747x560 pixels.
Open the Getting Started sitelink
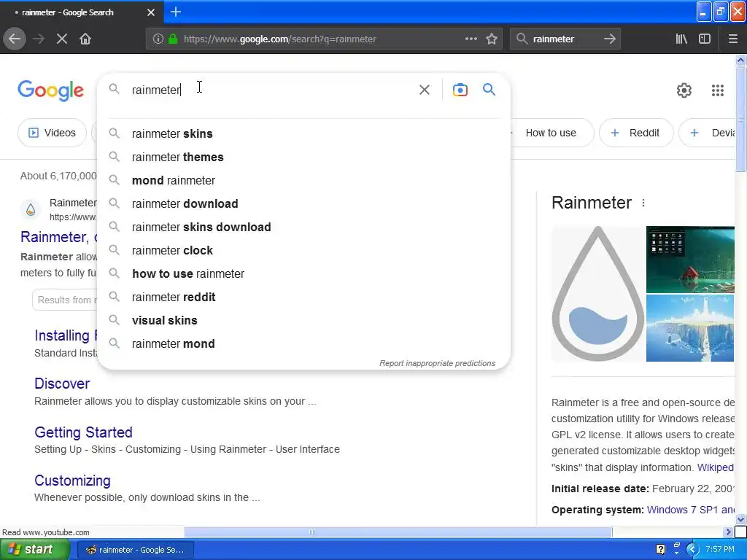[83, 432]
